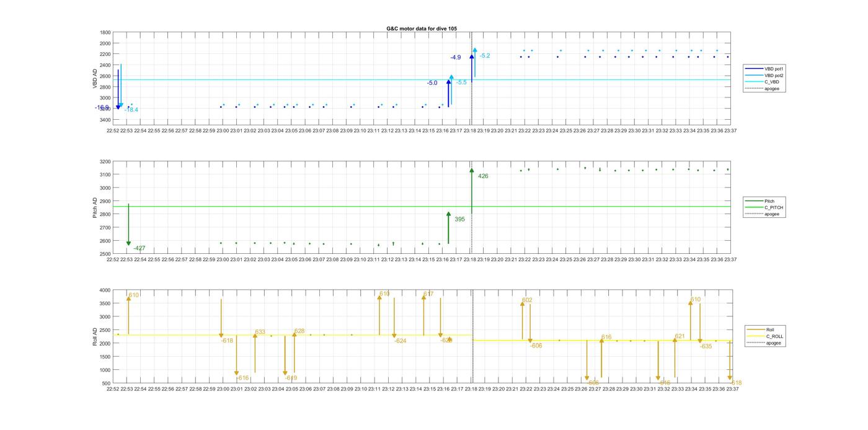
Task: Click the "Roll AD" y-axis label
Action: click(x=95, y=336)
